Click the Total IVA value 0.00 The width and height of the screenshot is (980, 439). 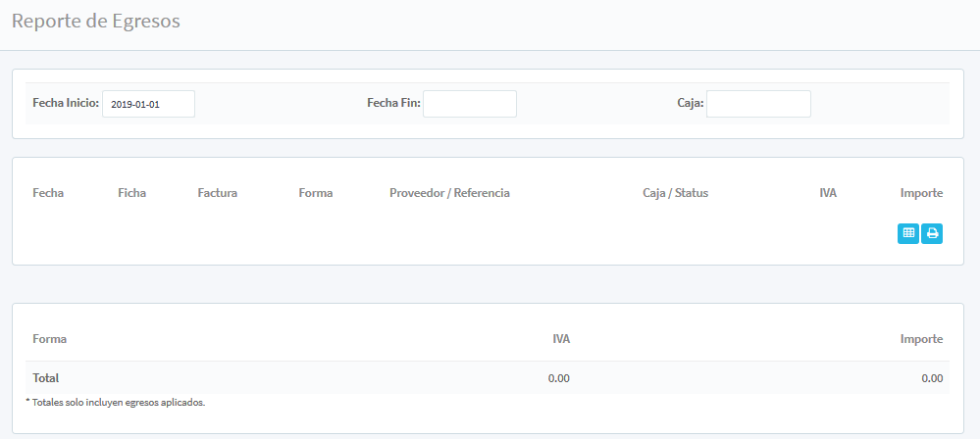pyautogui.click(x=559, y=377)
